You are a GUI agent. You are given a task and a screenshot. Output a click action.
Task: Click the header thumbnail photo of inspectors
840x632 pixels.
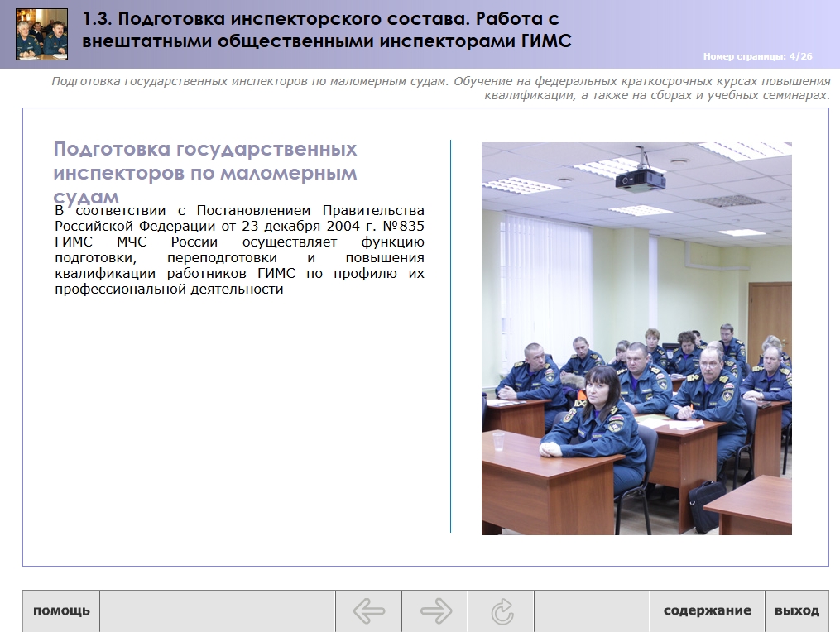(x=41, y=34)
